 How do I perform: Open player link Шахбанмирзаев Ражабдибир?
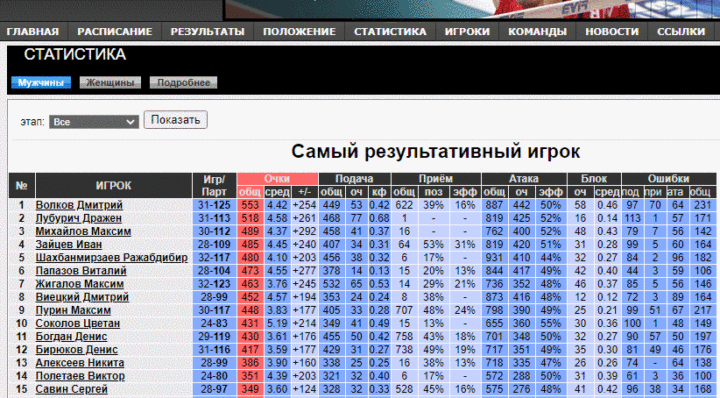point(112,258)
